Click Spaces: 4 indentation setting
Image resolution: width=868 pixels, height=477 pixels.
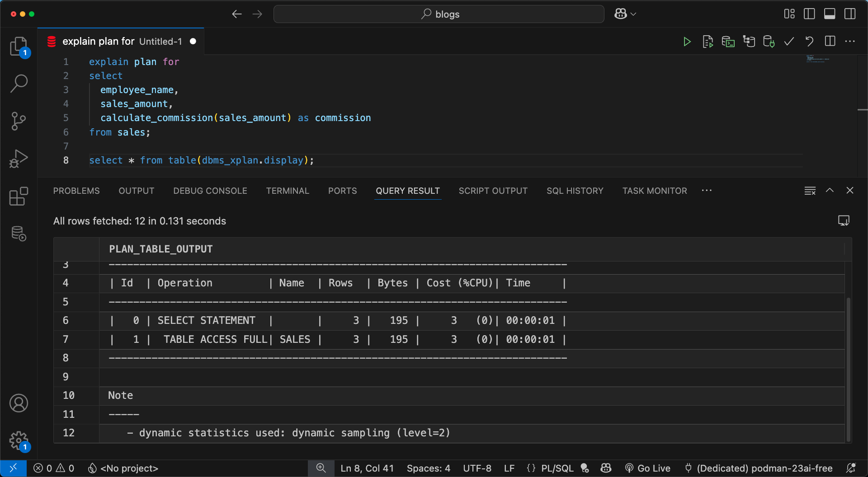(429, 468)
